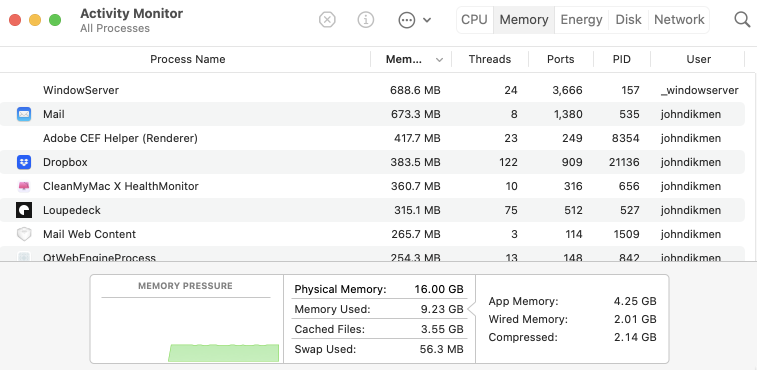The height and width of the screenshot is (370, 757).
Task: Click the Mail Web Content shield icon
Action: (x=24, y=234)
